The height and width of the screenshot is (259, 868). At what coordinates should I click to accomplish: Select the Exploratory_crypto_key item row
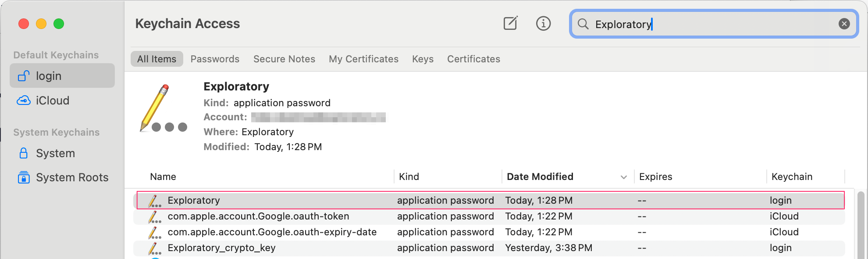(x=489, y=248)
